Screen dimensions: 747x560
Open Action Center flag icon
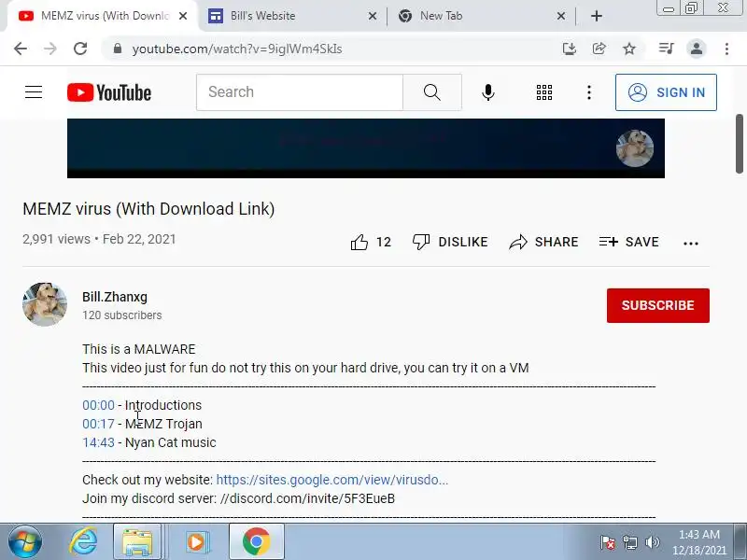(x=608, y=542)
